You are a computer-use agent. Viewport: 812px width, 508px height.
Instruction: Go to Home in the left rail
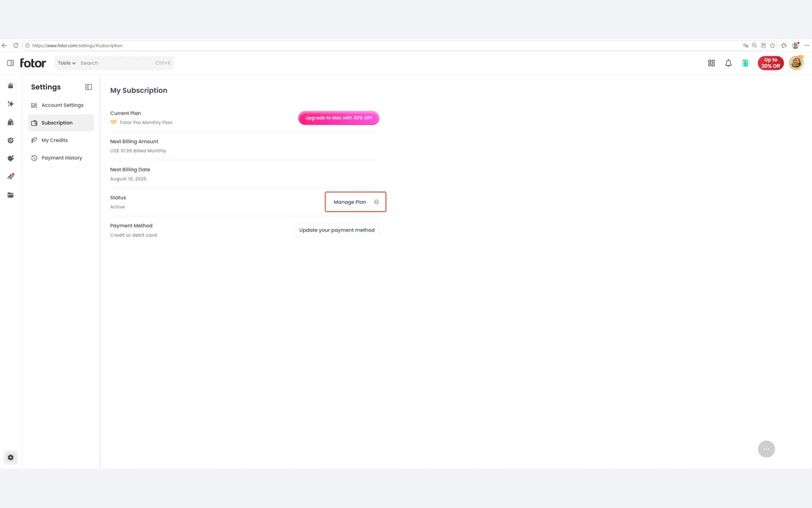click(10, 86)
